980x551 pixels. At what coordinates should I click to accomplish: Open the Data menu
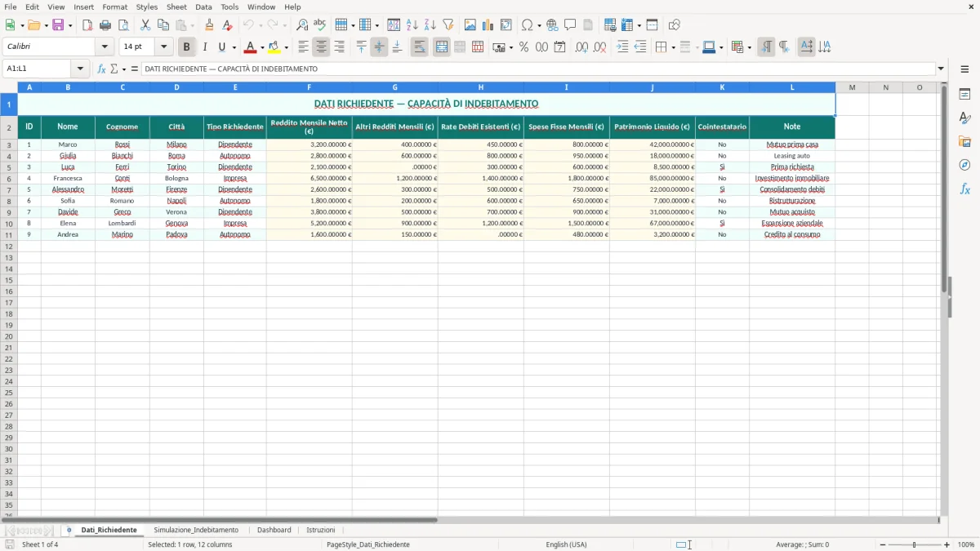(203, 7)
